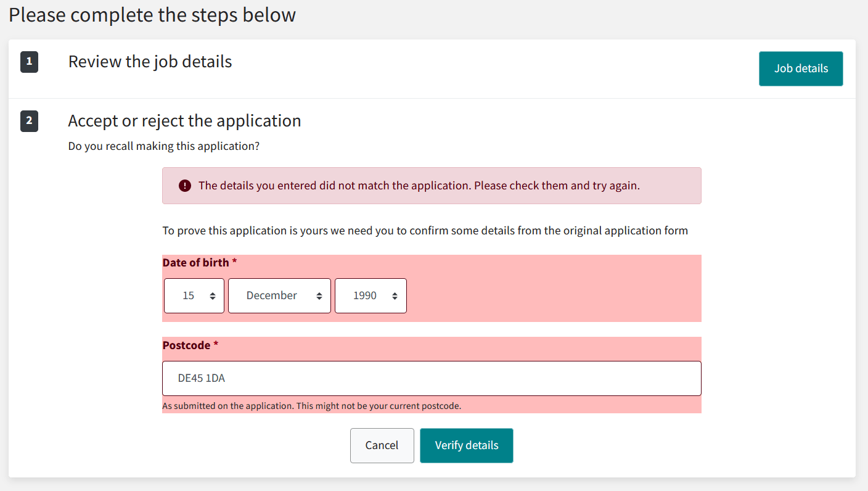Click the Job details button
This screenshot has height=491, width=868.
(x=801, y=68)
